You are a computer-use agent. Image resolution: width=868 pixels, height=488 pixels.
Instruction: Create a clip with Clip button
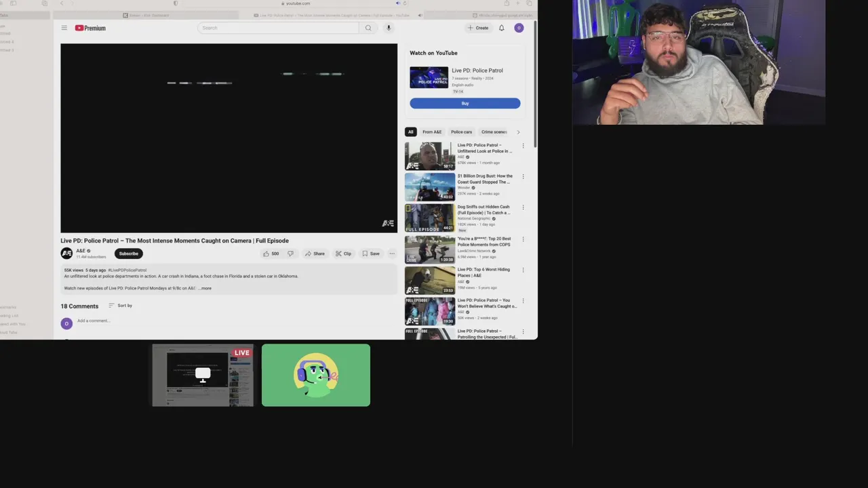343,253
